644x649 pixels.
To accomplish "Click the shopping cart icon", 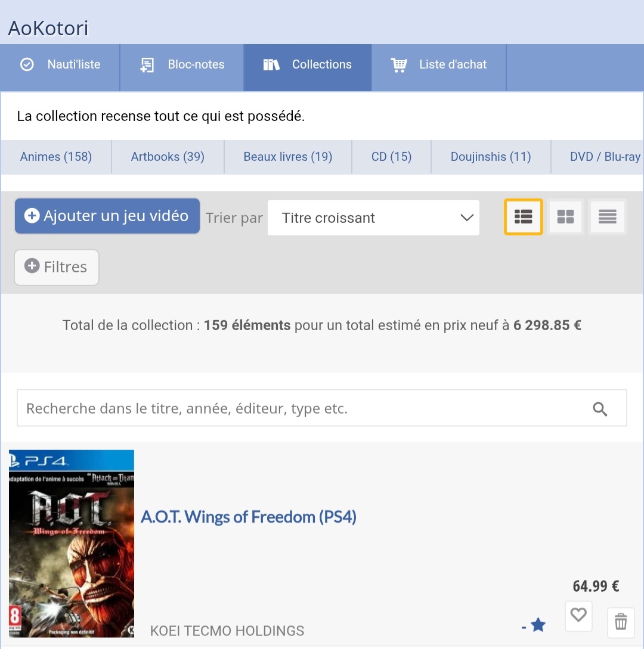I will point(399,65).
